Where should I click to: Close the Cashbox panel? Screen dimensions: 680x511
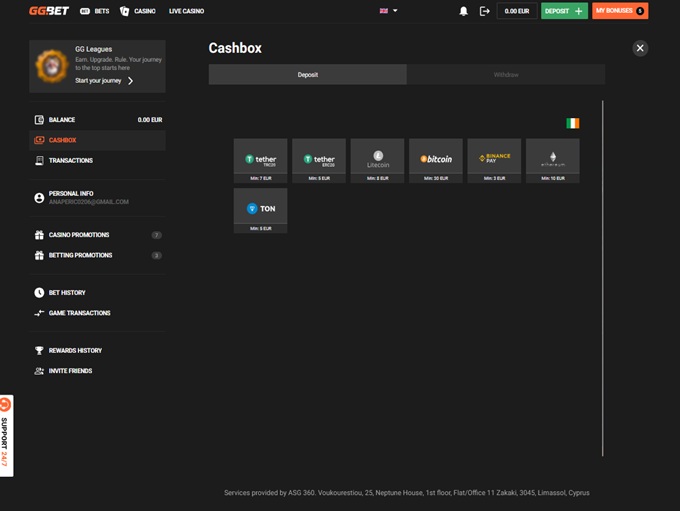click(640, 48)
